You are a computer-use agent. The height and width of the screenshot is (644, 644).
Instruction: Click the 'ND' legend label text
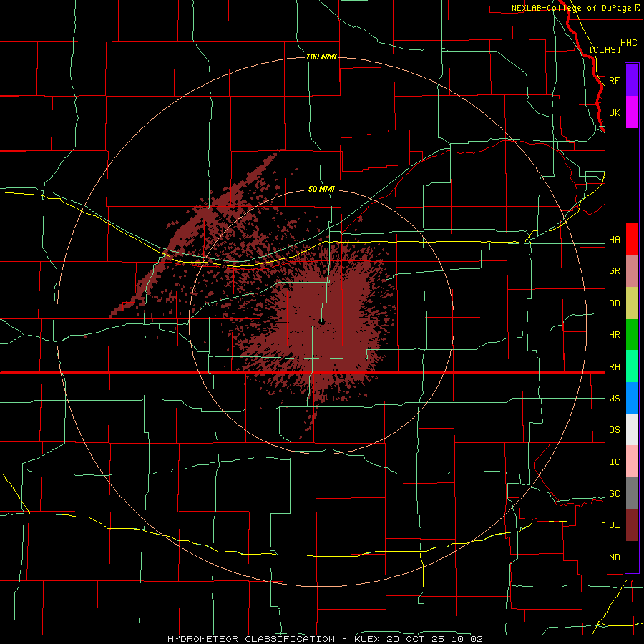coord(615,557)
